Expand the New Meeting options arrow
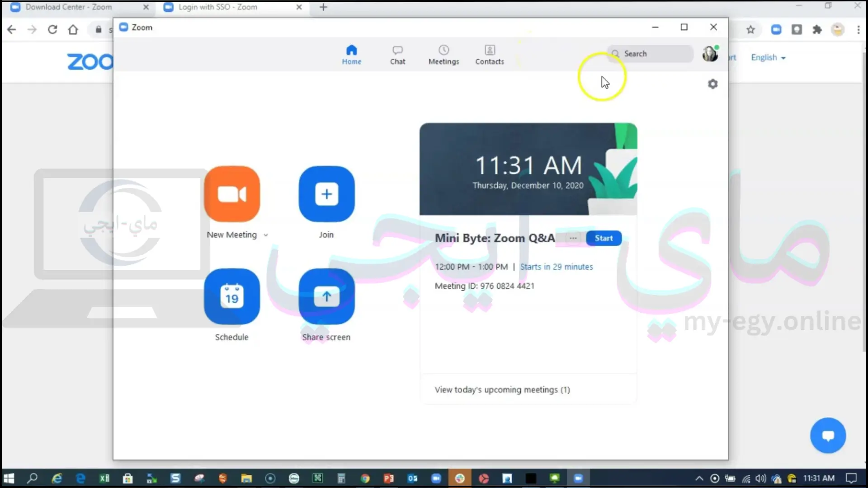868x488 pixels. [x=266, y=235]
